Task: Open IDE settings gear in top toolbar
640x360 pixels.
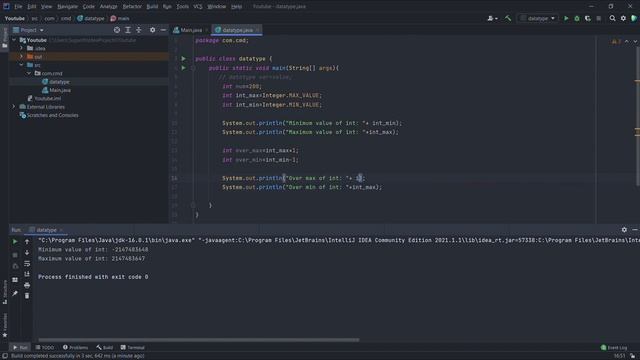Action: (x=623, y=18)
